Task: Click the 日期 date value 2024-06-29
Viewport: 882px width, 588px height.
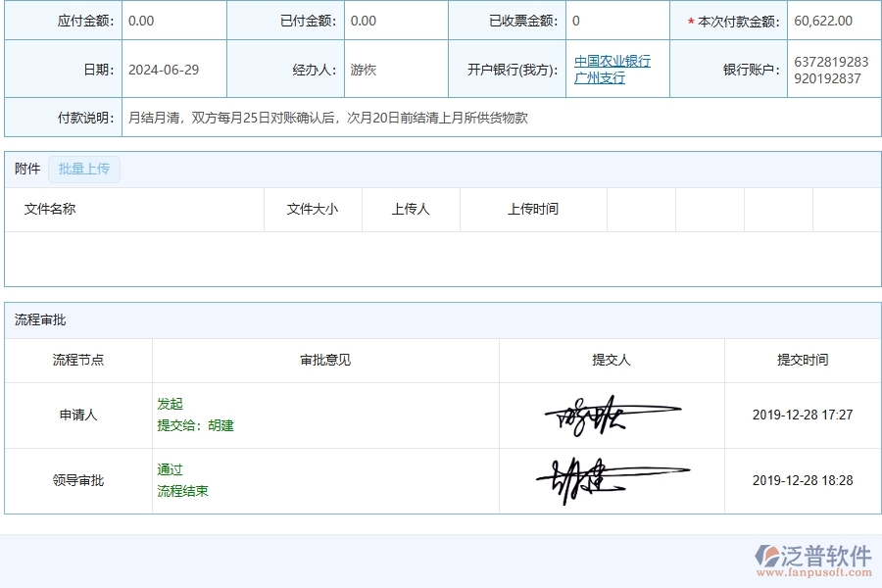Action: (161, 68)
